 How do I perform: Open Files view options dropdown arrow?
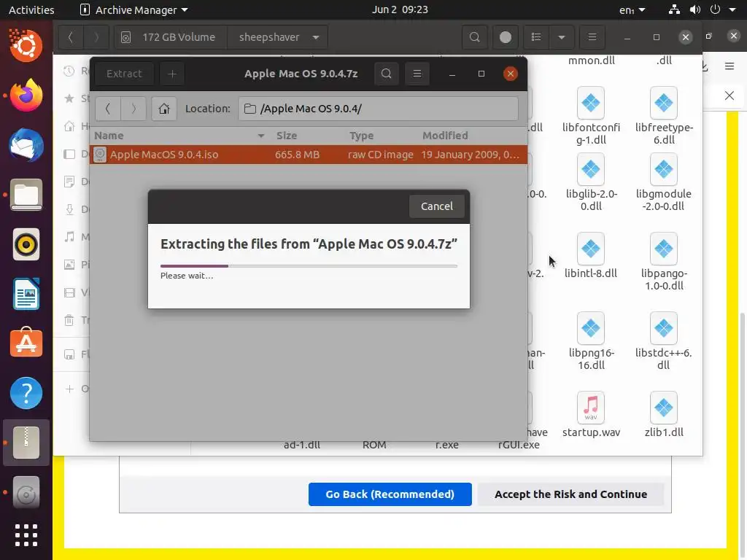tap(561, 37)
